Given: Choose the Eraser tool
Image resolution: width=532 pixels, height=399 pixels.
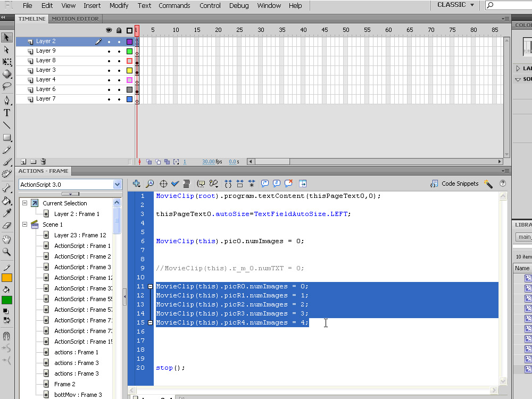Looking at the screenshot, I should click(x=7, y=226).
